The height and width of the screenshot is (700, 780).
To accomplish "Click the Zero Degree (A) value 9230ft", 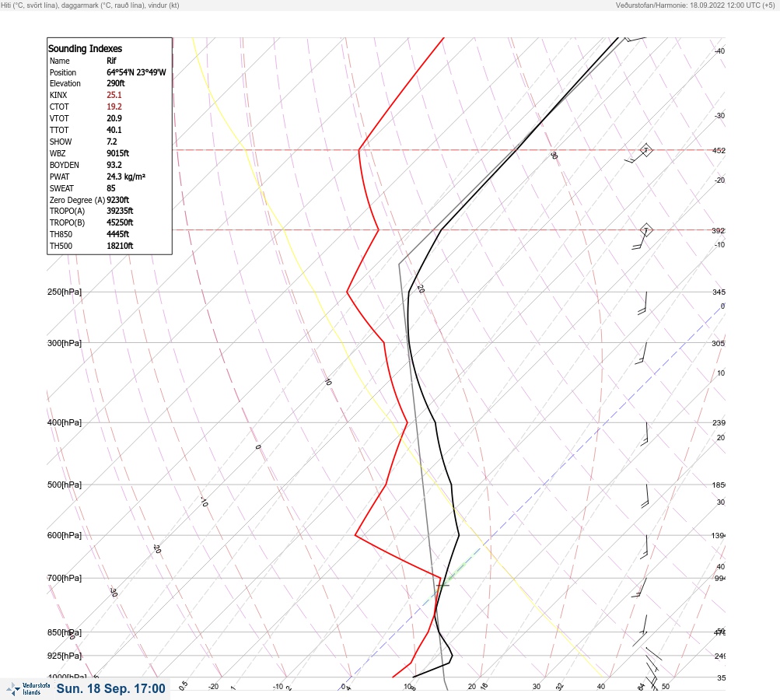I will pos(118,200).
